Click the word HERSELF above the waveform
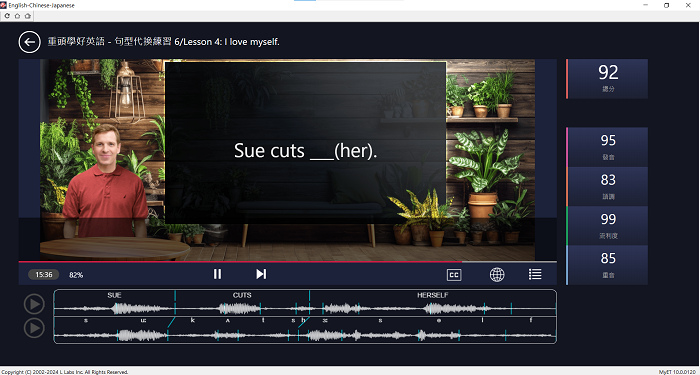This screenshot has height=375, width=700. 433,295
